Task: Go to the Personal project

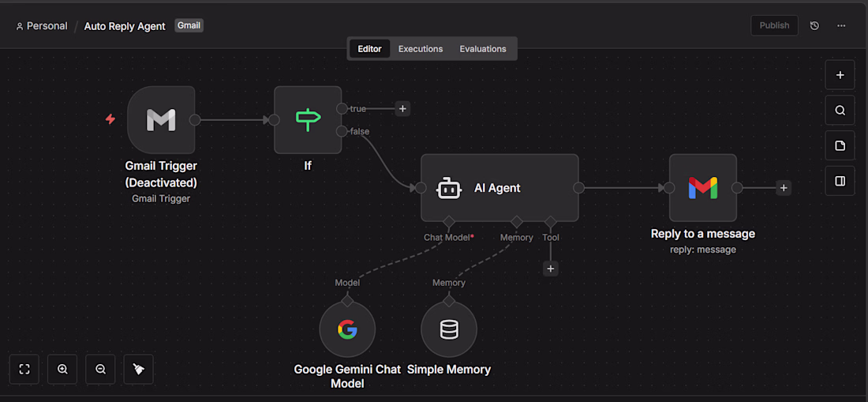Action: (42, 26)
